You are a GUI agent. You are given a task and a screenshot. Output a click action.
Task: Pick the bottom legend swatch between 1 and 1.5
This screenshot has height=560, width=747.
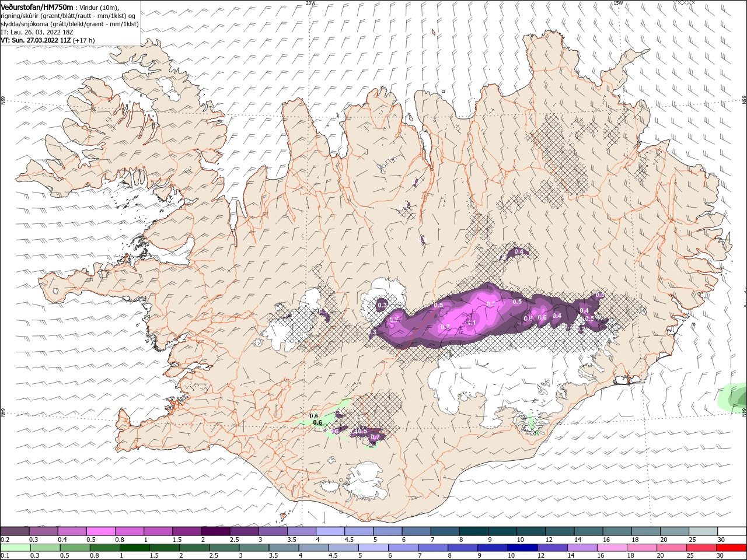135,548
